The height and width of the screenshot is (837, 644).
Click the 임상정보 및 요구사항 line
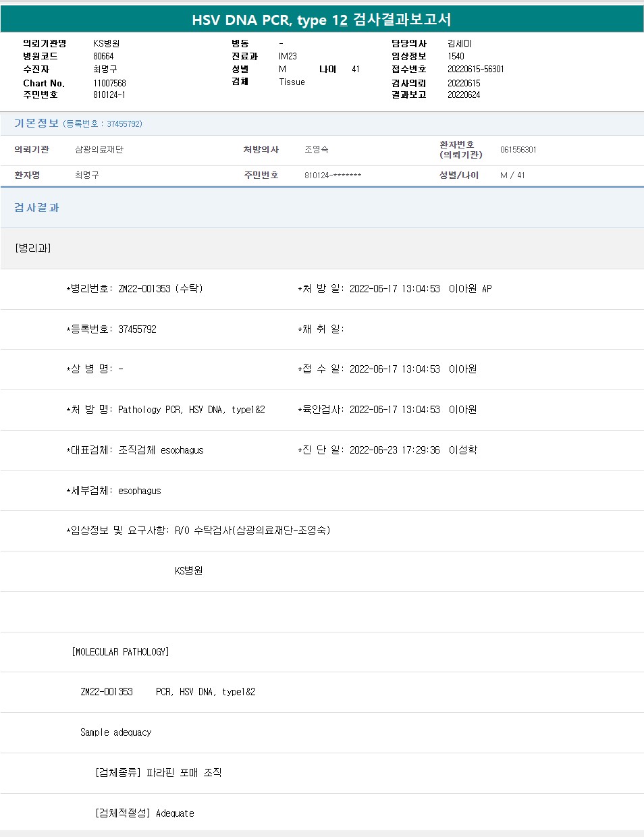pos(198,531)
